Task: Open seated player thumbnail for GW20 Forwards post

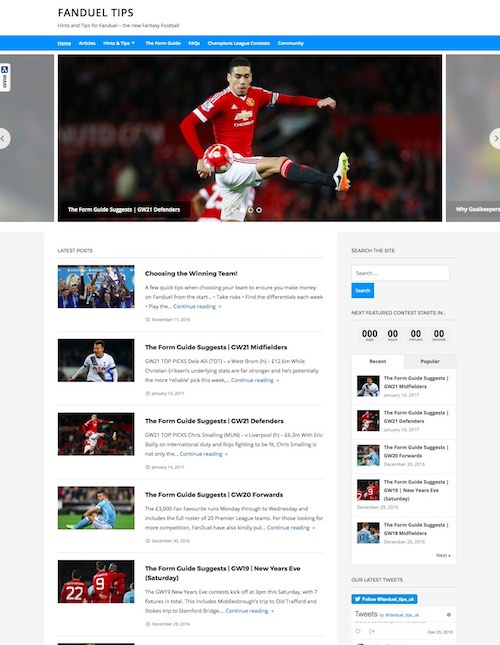Action: [x=96, y=508]
